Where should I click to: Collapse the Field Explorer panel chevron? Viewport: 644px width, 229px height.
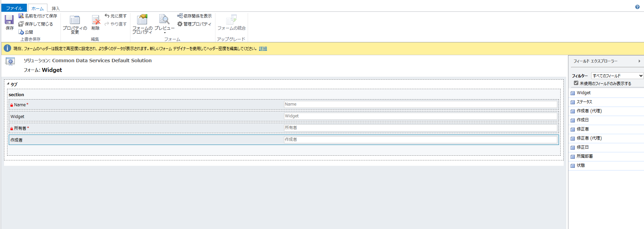point(639,61)
